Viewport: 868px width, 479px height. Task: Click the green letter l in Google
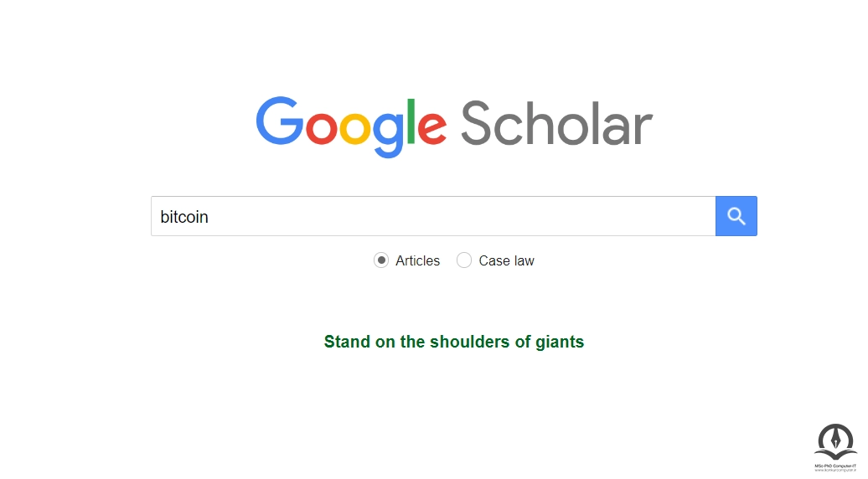[x=411, y=121]
